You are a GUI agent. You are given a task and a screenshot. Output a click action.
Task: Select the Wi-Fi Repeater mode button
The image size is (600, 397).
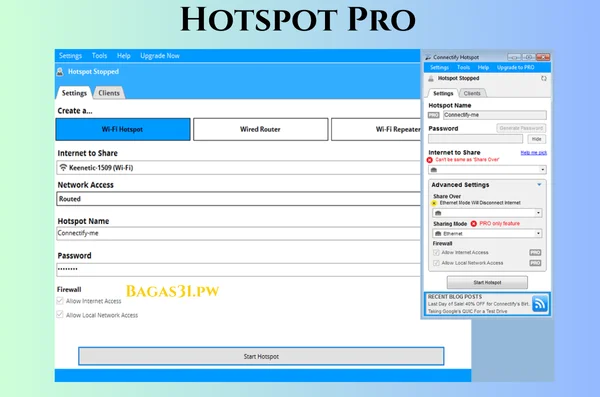376,129
